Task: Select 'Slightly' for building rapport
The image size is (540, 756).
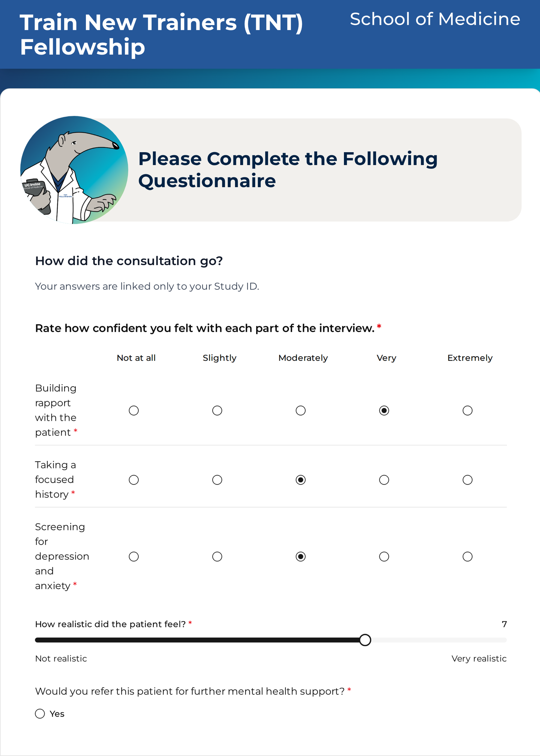Action: tap(217, 411)
